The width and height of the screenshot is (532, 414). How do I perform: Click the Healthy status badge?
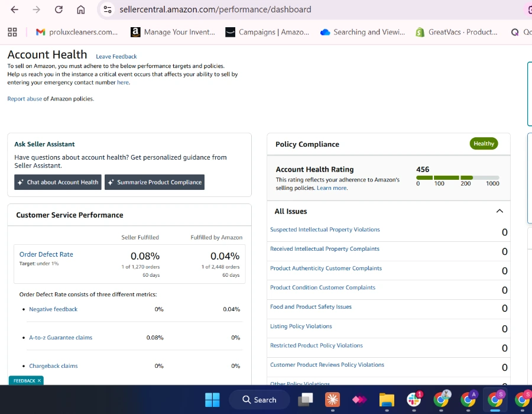[x=484, y=144]
